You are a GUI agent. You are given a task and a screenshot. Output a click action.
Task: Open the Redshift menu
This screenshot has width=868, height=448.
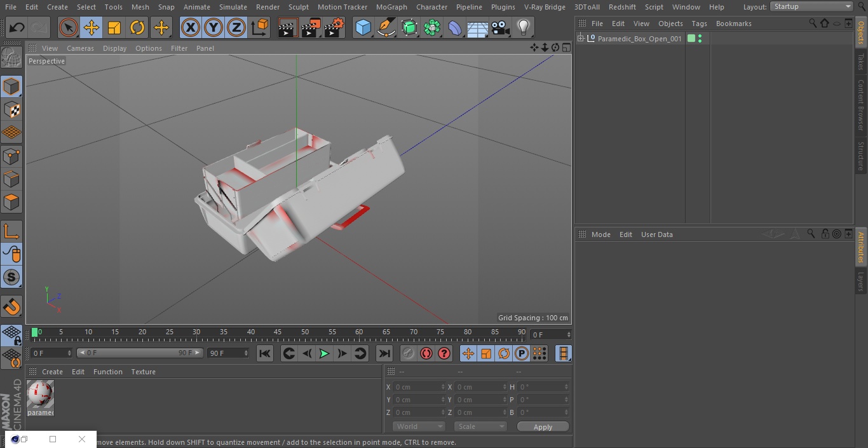click(x=622, y=7)
